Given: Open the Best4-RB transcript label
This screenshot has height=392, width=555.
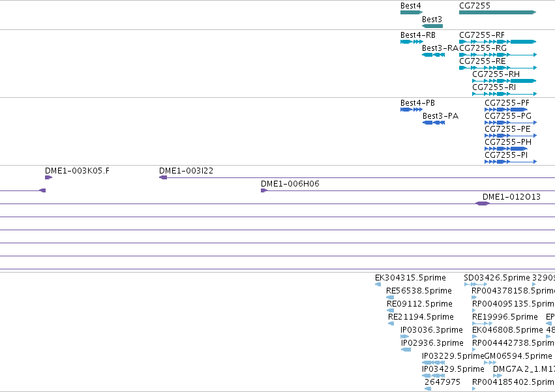Looking at the screenshot, I should click(x=418, y=35).
